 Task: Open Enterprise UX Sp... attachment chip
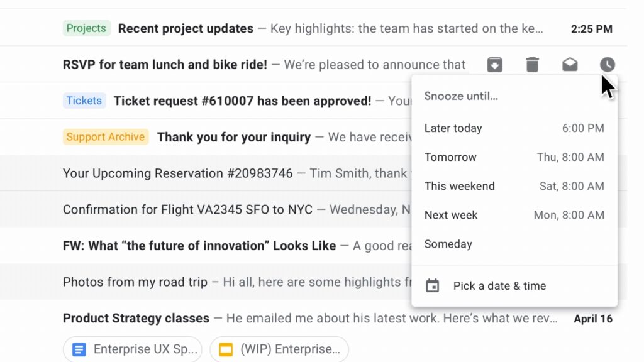coord(132,349)
